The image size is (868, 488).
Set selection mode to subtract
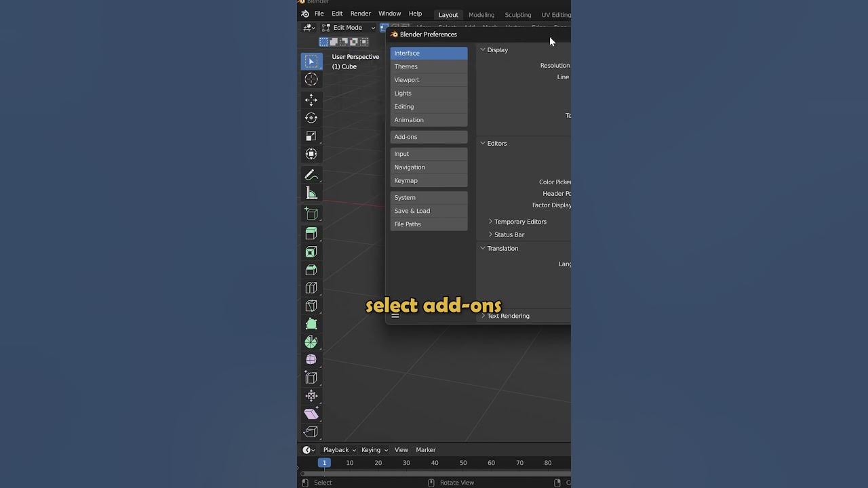344,42
